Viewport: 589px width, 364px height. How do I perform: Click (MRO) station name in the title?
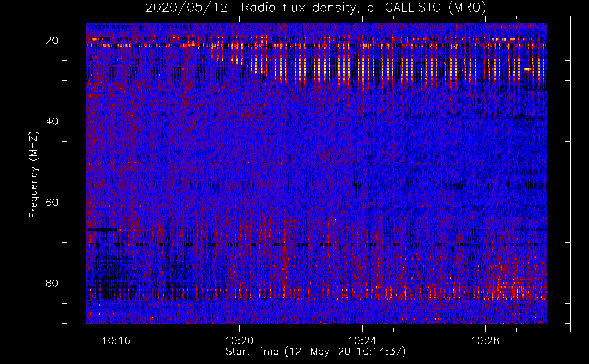467,8
